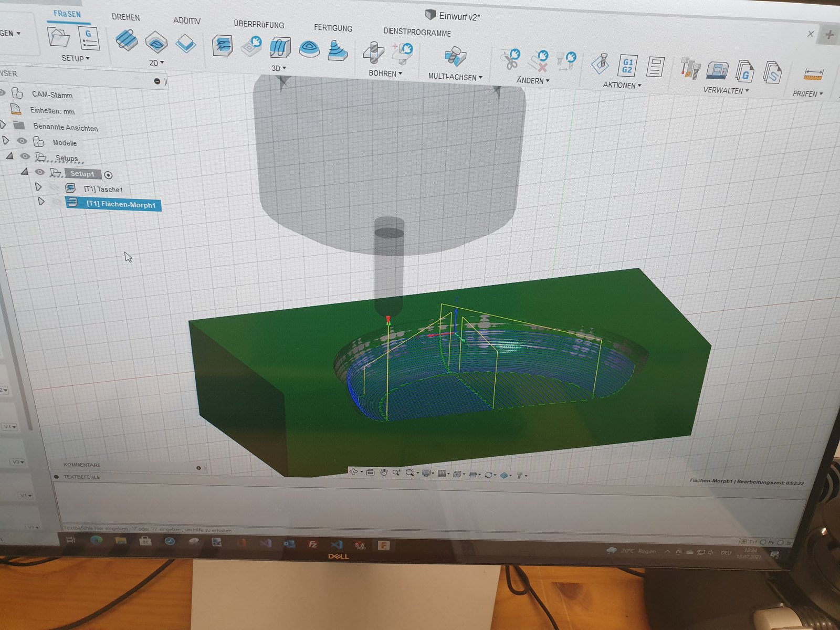Switch to the ÜBERPRÜFUNG tab

pyautogui.click(x=259, y=24)
